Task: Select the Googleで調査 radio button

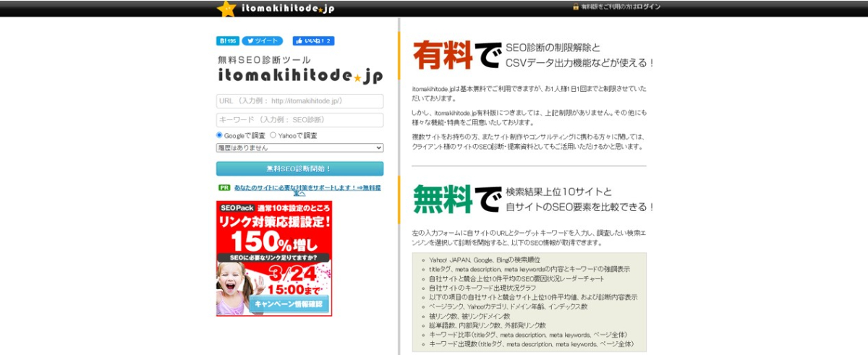Action: (x=220, y=135)
